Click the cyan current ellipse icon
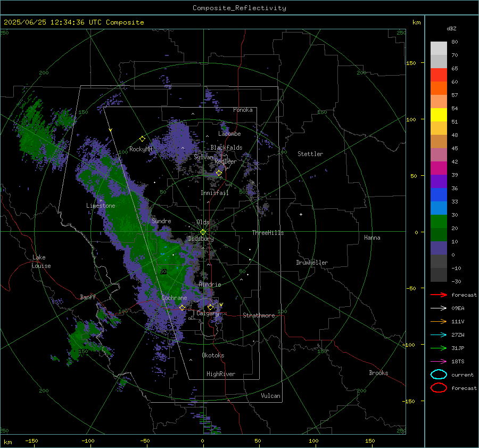 coord(439,374)
